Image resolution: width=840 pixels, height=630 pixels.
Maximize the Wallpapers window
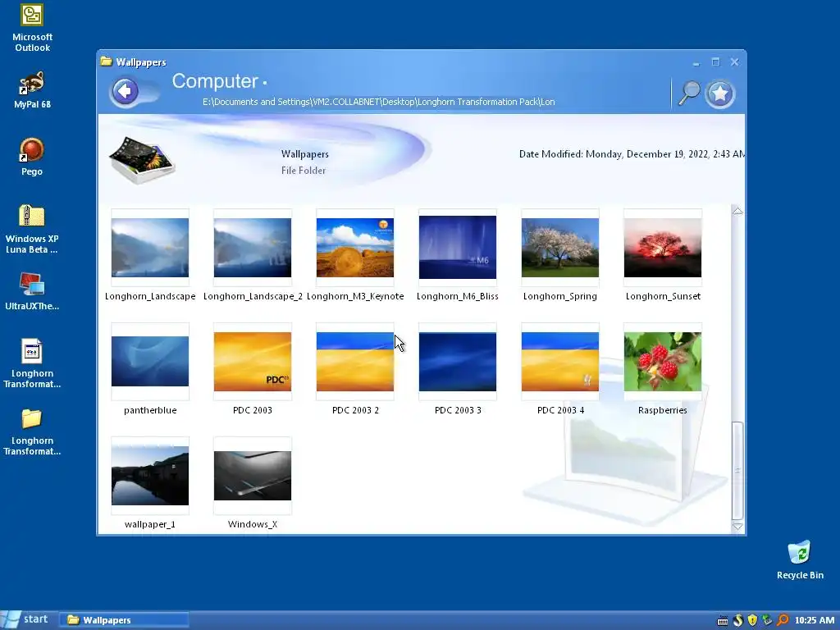715,62
